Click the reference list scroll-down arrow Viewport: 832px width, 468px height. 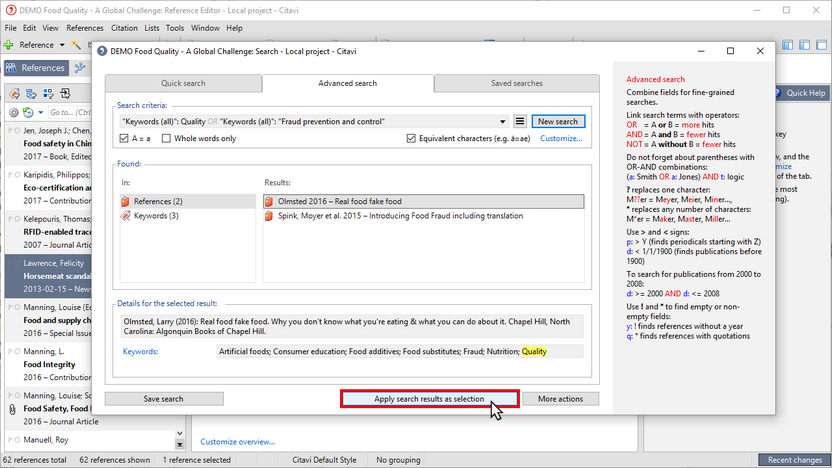pos(179,434)
